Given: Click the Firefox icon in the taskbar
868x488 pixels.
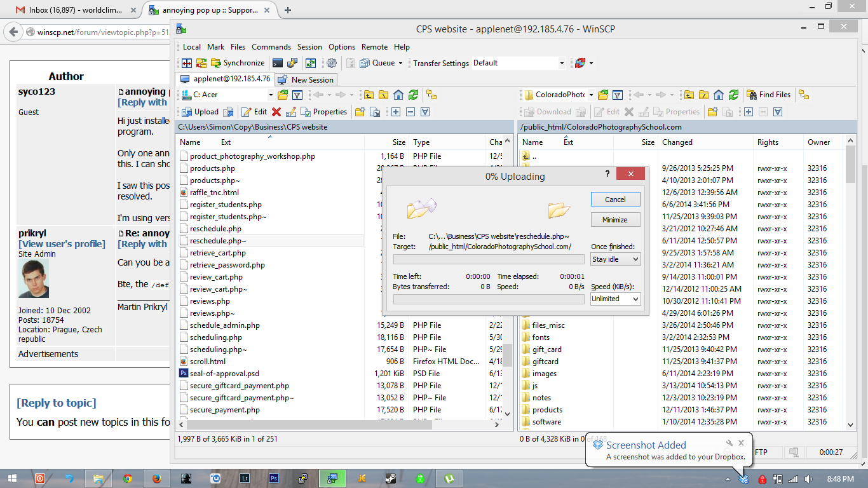Looking at the screenshot, I should point(156,478).
